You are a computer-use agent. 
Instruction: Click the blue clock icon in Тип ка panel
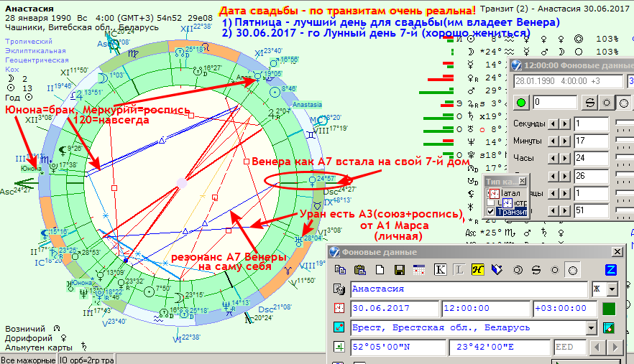tap(507, 202)
